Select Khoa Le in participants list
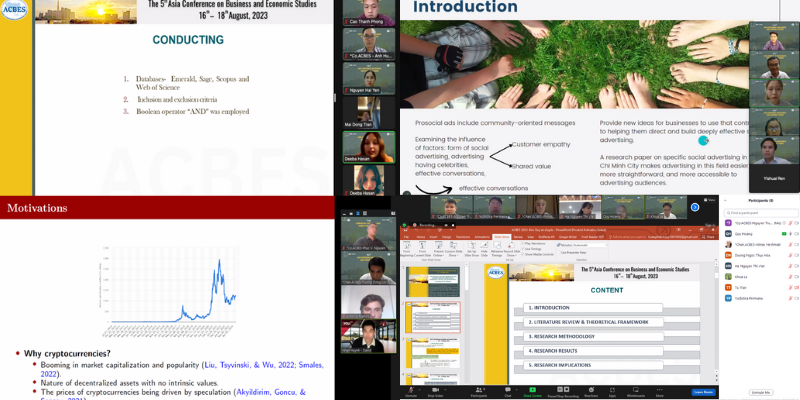The image size is (800, 400). tap(761, 277)
